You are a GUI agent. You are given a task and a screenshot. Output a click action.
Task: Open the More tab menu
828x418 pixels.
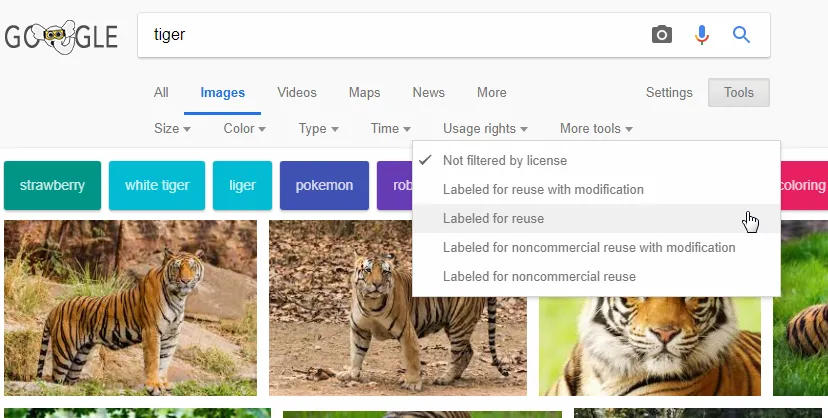[492, 92]
